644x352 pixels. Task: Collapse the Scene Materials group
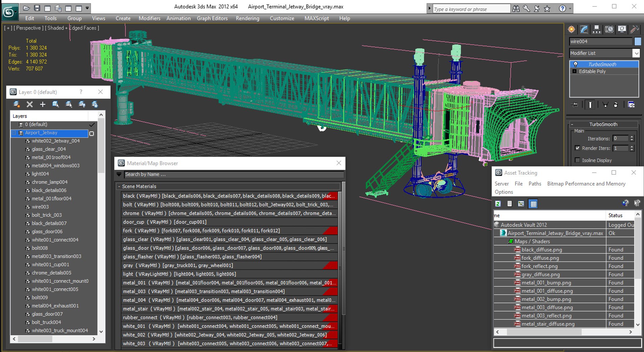(119, 186)
